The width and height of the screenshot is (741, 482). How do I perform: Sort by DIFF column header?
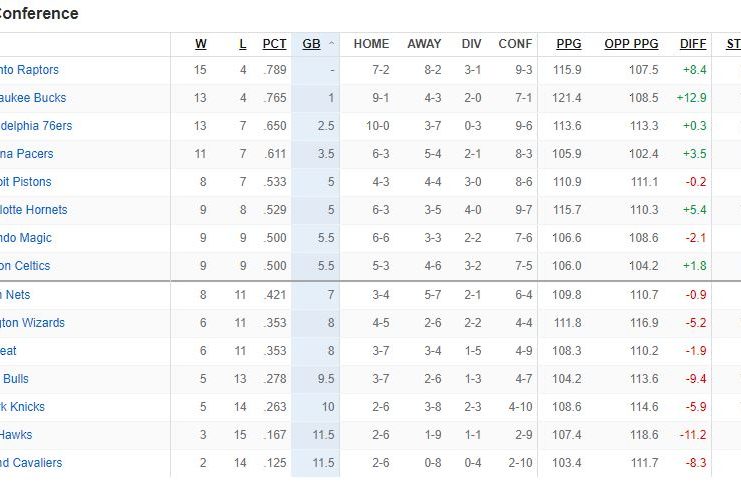(x=692, y=44)
